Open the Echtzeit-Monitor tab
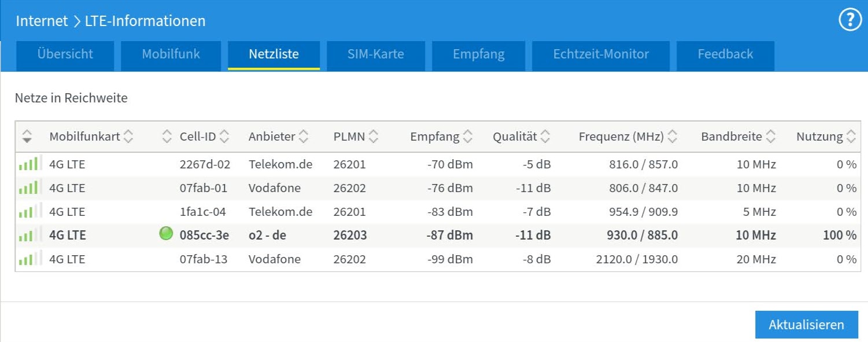Viewport: 868px width, 342px height. [x=601, y=54]
